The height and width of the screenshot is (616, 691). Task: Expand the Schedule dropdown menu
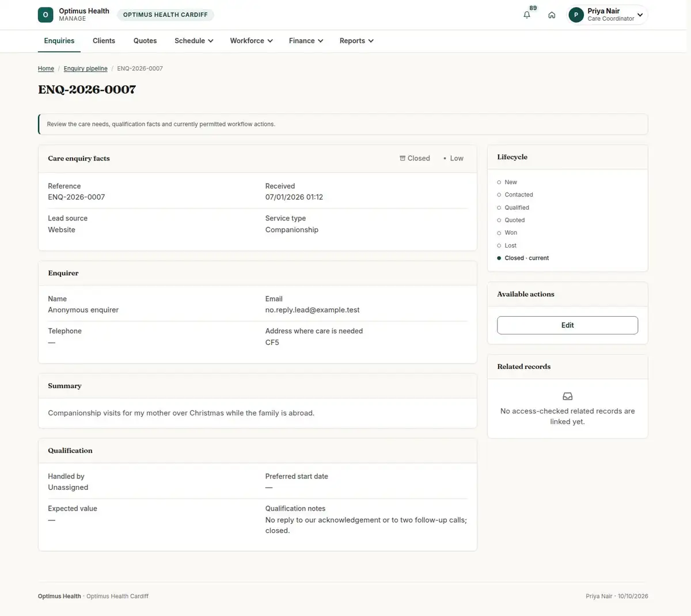(194, 41)
